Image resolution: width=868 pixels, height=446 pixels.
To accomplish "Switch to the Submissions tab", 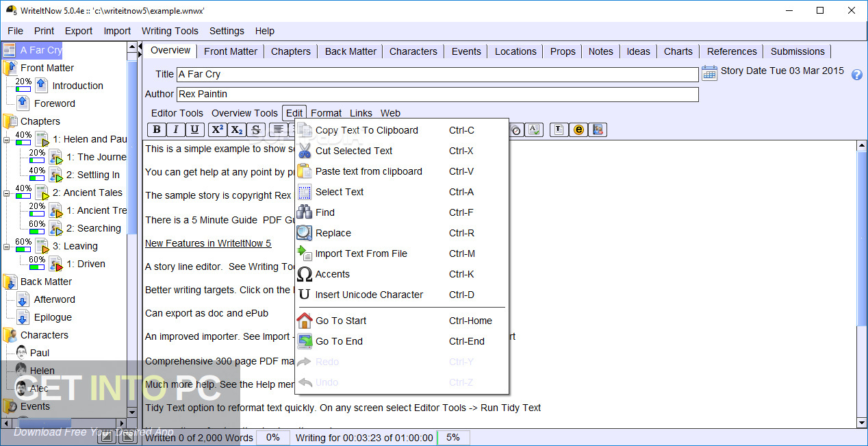I will [797, 51].
